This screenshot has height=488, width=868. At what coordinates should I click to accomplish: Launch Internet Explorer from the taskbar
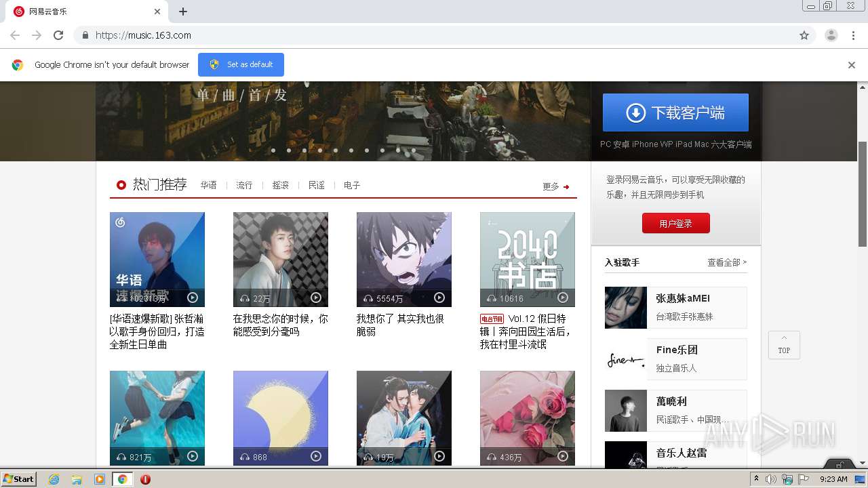click(x=54, y=479)
